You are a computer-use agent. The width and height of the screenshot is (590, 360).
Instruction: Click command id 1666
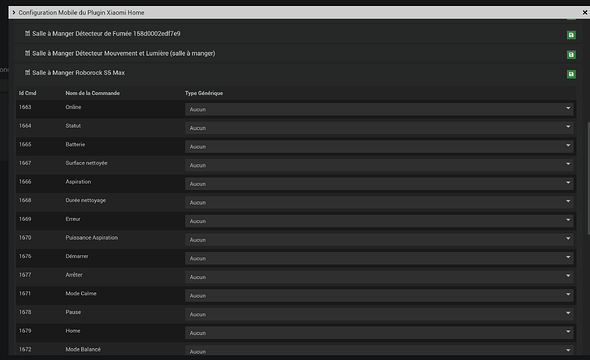(25, 182)
